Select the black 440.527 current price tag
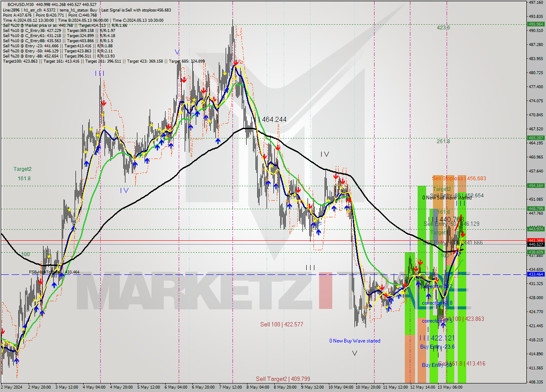This screenshot has width=546, height=392. click(x=536, y=245)
